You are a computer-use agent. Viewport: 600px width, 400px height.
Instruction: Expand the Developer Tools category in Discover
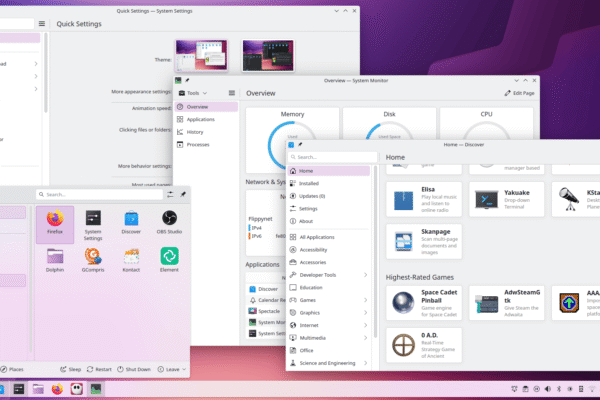(x=365, y=275)
